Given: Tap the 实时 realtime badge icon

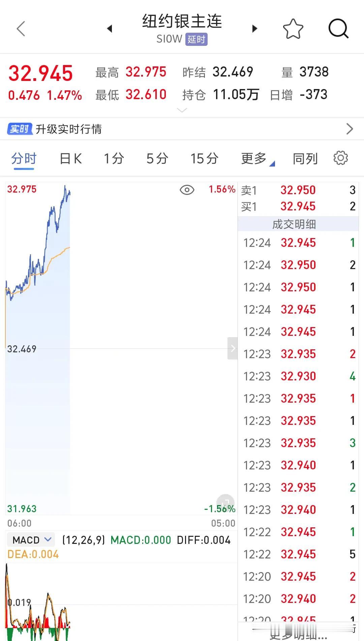Looking at the screenshot, I should tap(20, 129).
